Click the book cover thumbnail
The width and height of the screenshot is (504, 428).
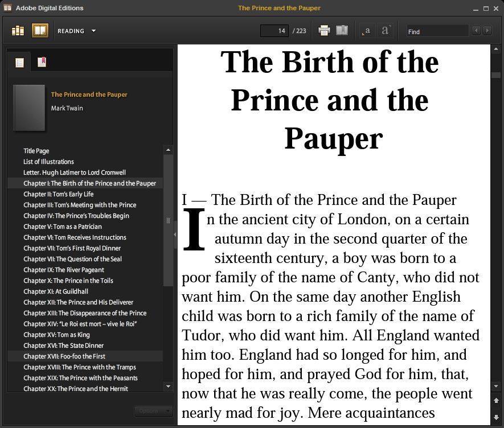pos(29,108)
